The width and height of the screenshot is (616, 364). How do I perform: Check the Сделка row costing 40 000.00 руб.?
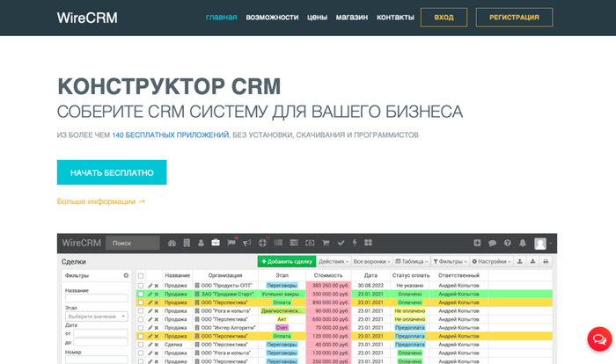[141, 345]
